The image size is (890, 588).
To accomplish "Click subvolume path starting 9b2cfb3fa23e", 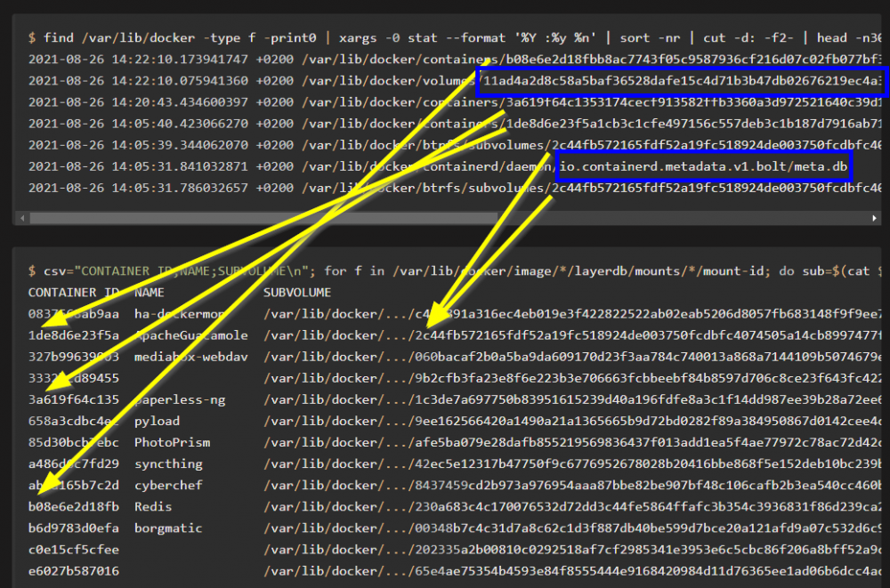I will (572, 378).
